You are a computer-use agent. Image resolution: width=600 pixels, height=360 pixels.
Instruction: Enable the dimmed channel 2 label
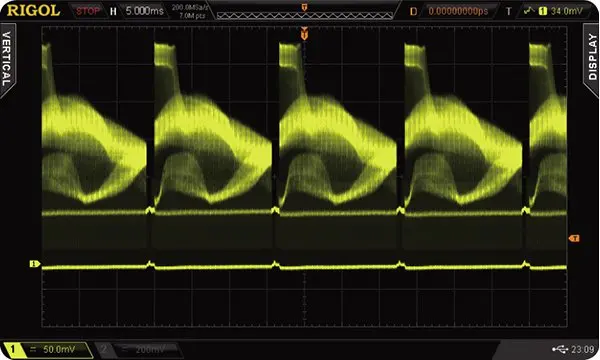(x=104, y=349)
